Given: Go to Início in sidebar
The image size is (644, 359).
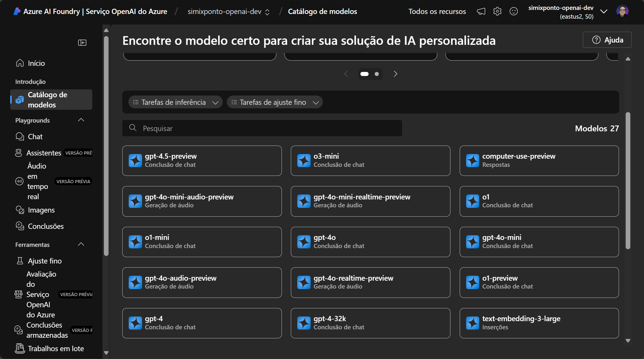Looking at the screenshot, I should click(36, 63).
